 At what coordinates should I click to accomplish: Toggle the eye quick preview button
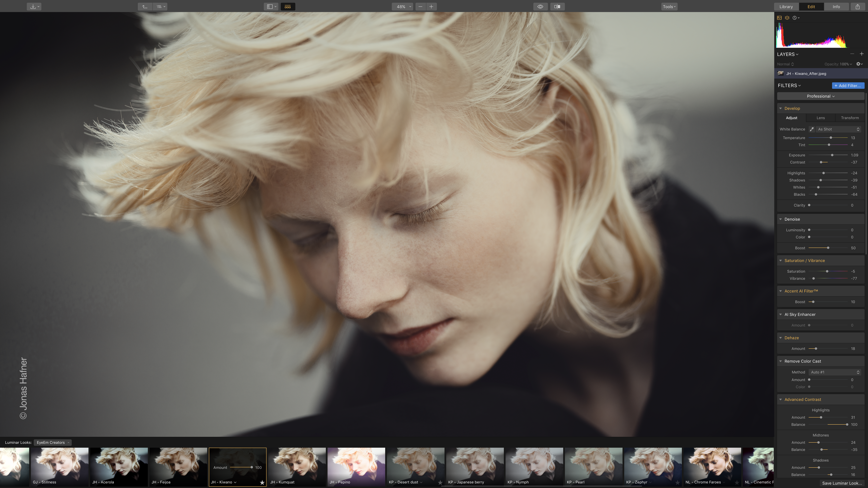pyautogui.click(x=540, y=7)
